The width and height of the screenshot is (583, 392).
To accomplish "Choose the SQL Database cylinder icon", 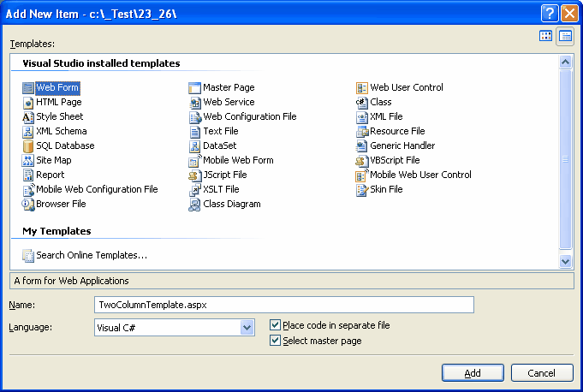I will pos(28,146).
